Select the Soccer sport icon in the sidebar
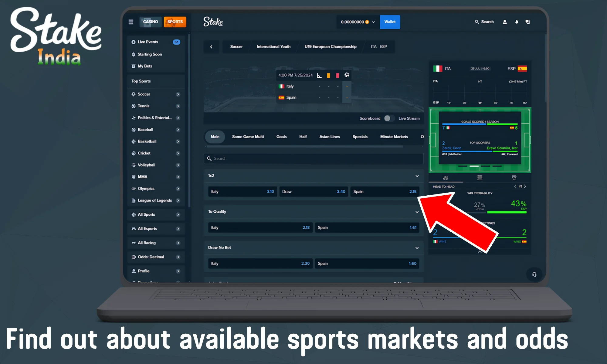The width and height of the screenshot is (607, 364). click(x=134, y=94)
